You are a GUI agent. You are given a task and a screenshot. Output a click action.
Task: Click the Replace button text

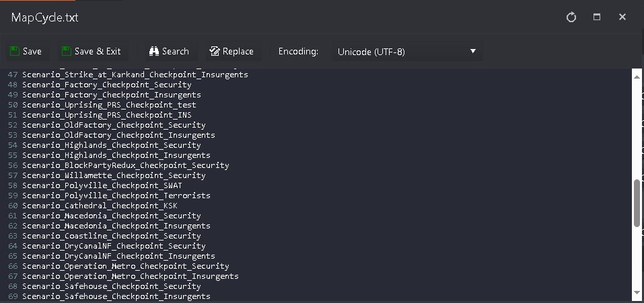238,51
